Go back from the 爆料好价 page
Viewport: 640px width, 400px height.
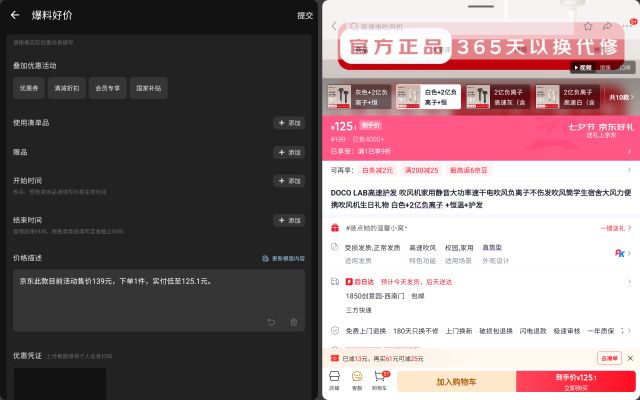click(x=15, y=15)
